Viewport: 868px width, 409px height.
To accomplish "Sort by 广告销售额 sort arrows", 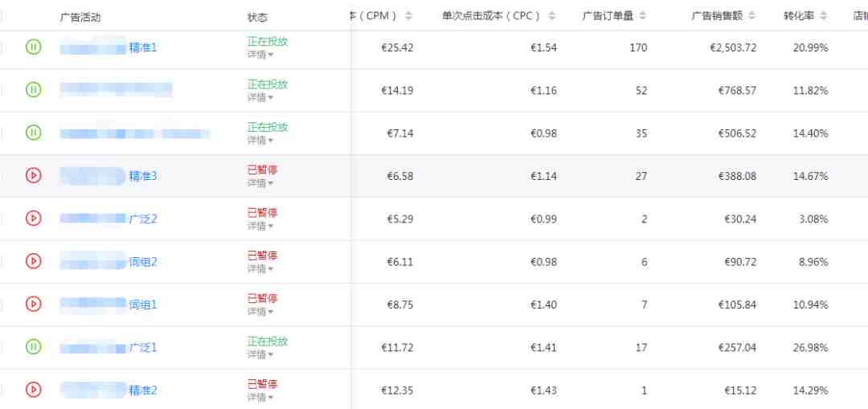I will click(x=764, y=16).
